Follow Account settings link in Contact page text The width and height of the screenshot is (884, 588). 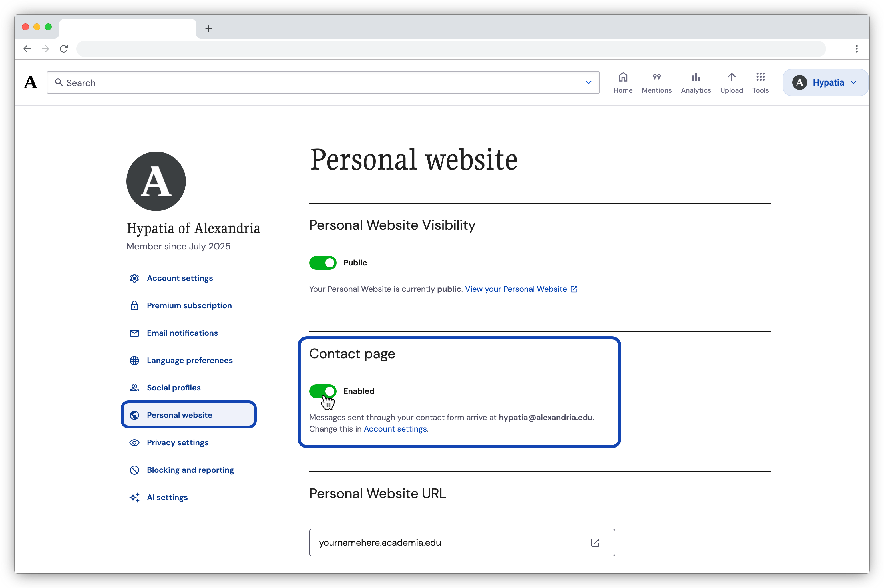395,429
